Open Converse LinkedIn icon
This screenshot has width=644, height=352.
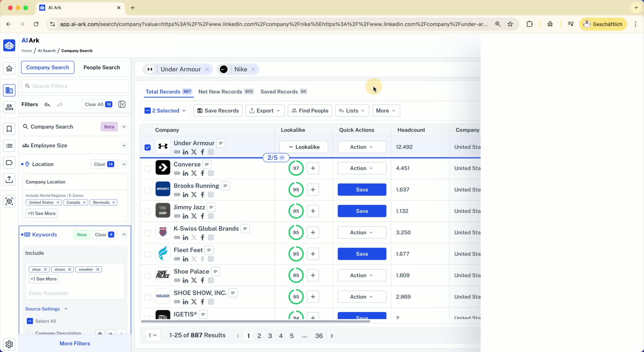point(185,173)
